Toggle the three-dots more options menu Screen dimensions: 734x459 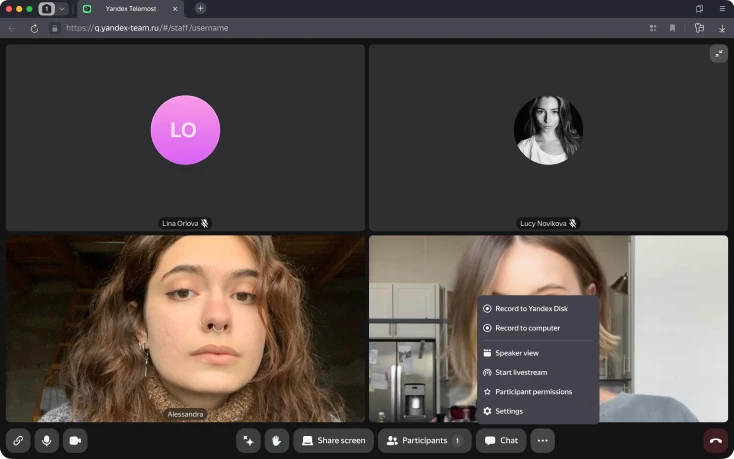coord(543,440)
